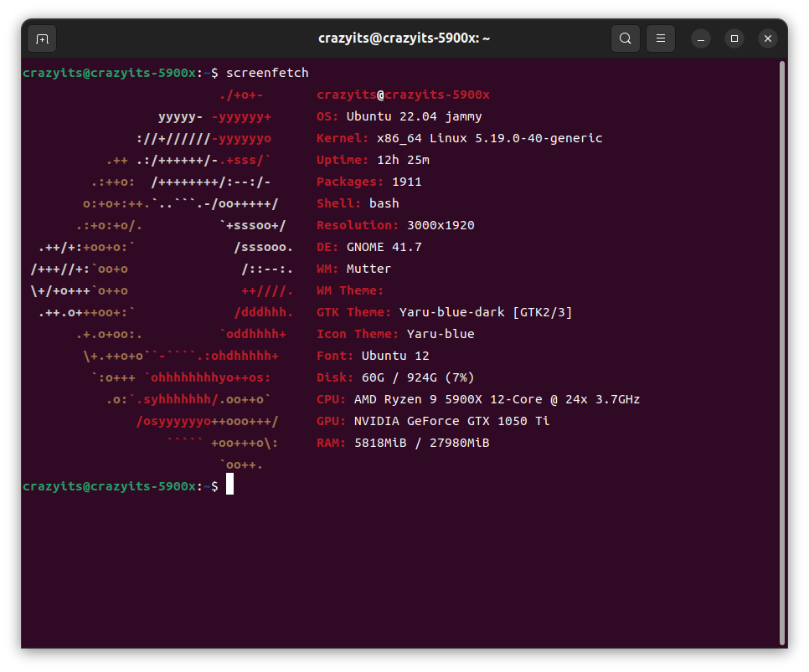Screen dimensions: 809x672
Task: Click RAM value '5818MiB / 27980MiB'
Action: point(421,443)
